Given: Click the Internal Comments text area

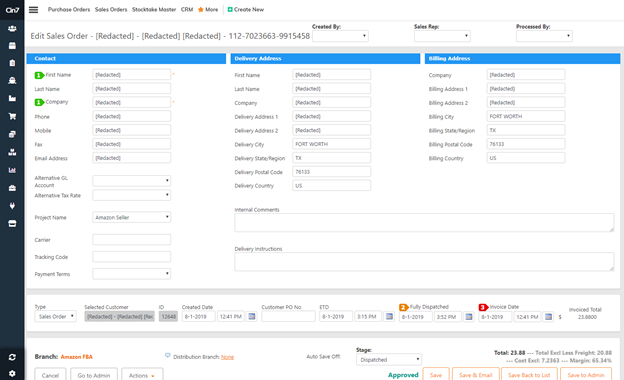Looking at the screenshot, I should [x=424, y=222].
